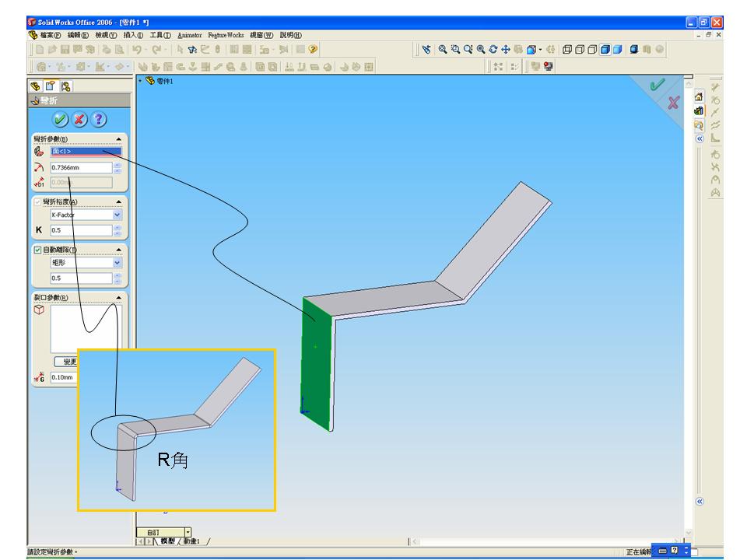The width and height of the screenshot is (747, 560).
Task: Toggle the 彎折裕度(A) checkbox
Action: point(37,202)
